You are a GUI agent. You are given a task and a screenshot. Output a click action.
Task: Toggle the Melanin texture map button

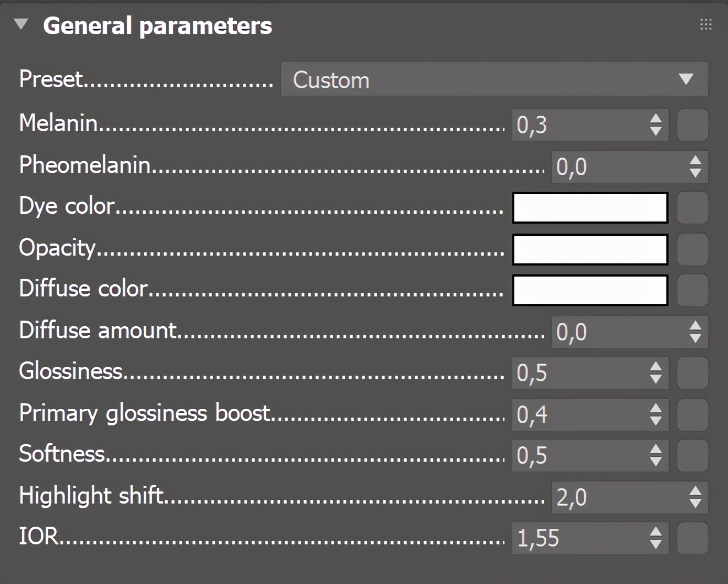pyautogui.click(x=692, y=125)
